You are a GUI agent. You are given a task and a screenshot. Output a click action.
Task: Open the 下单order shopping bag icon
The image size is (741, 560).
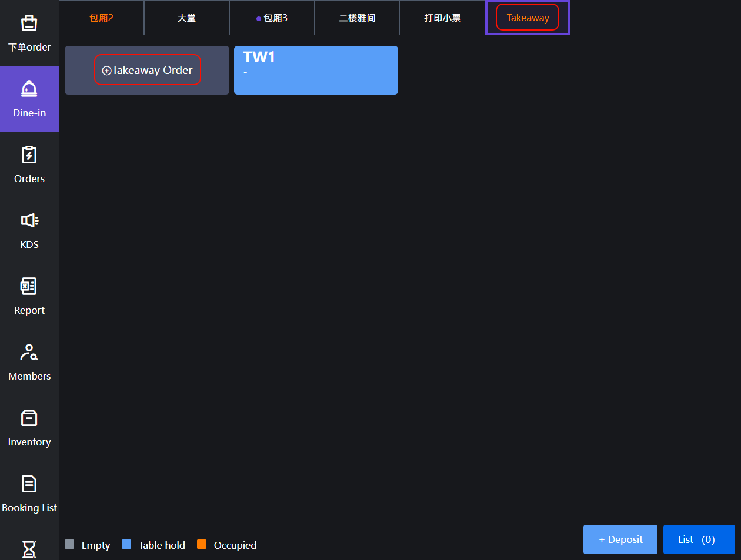tap(29, 24)
